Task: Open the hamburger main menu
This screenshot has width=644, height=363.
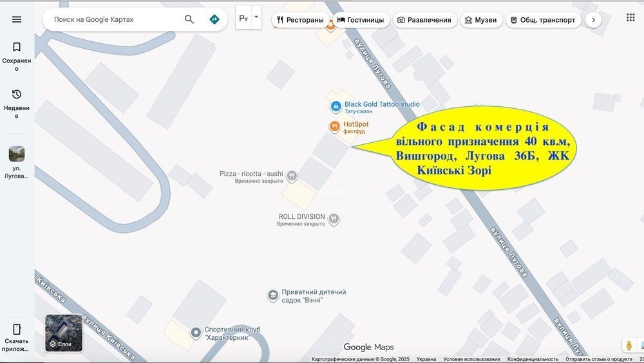Action: (x=17, y=19)
